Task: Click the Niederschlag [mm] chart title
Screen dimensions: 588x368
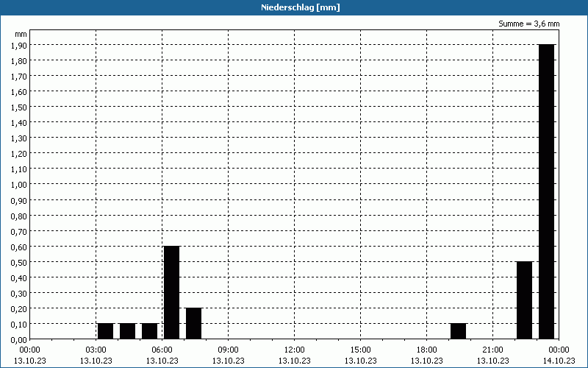Action: tap(301, 7)
